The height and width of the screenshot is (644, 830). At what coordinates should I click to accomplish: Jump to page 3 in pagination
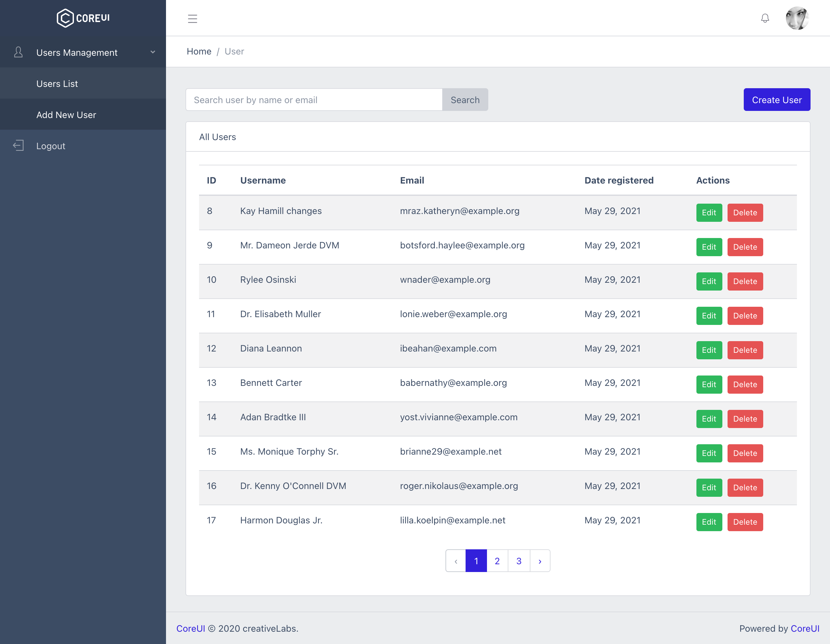(518, 561)
